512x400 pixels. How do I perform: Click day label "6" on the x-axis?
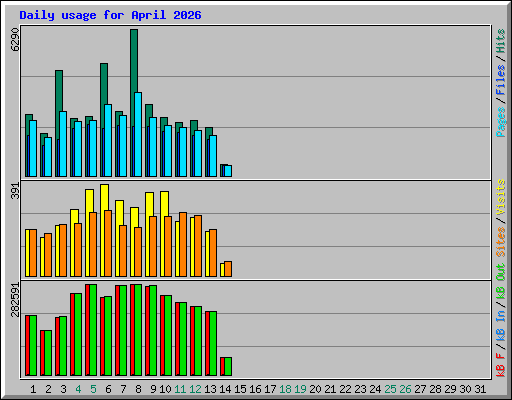pos(108,389)
